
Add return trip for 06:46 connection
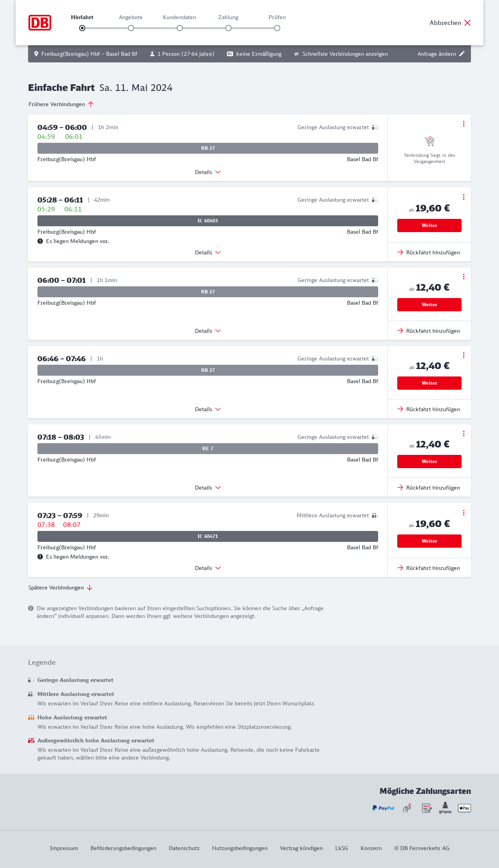point(429,409)
